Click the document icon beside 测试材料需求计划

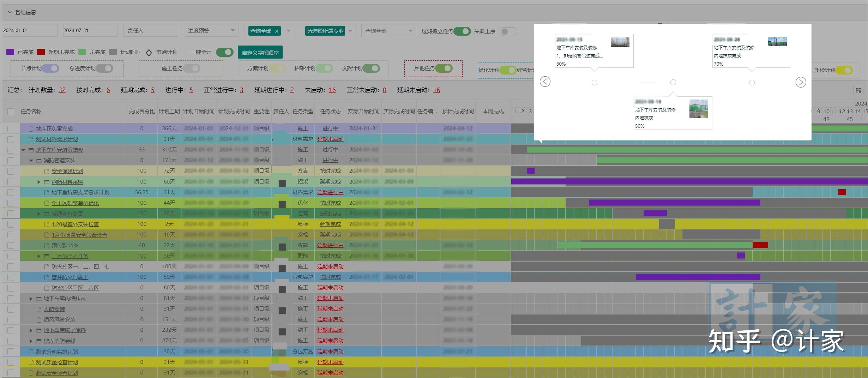[x=31, y=139]
